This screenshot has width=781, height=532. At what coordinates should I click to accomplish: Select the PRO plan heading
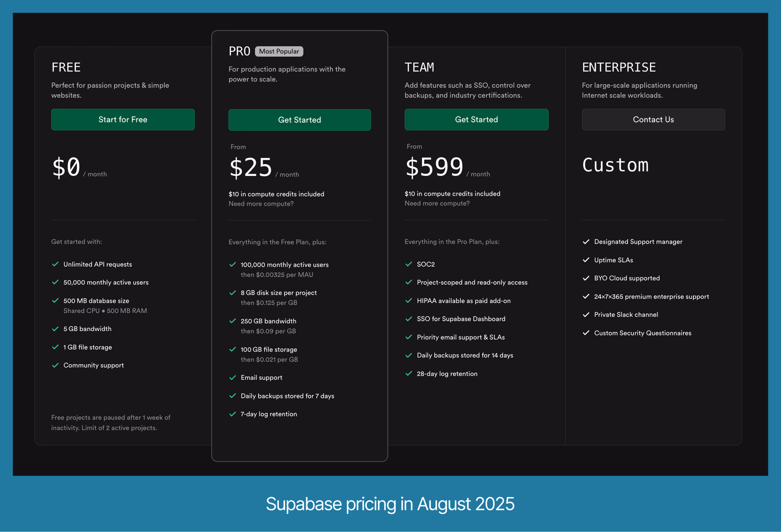click(x=239, y=51)
